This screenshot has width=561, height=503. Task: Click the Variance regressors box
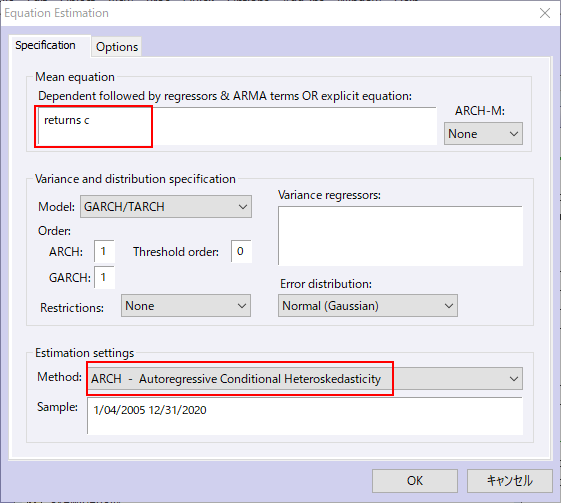click(x=400, y=236)
